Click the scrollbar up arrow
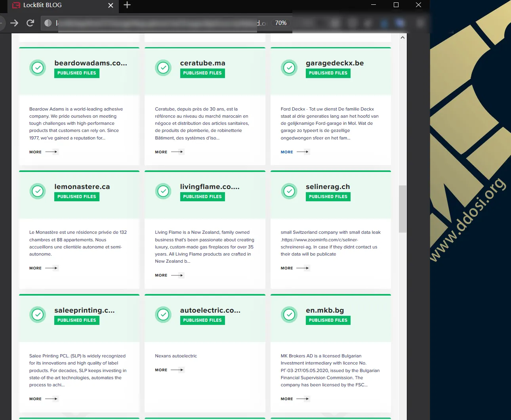Image resolution: width=511 pixels, height=420 pixels. 402,38
